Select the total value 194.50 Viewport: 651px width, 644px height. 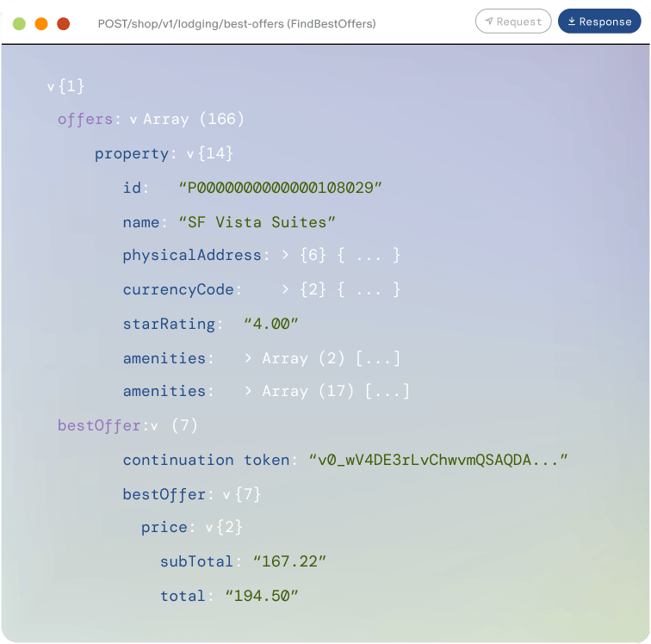(x=262, y=597)
